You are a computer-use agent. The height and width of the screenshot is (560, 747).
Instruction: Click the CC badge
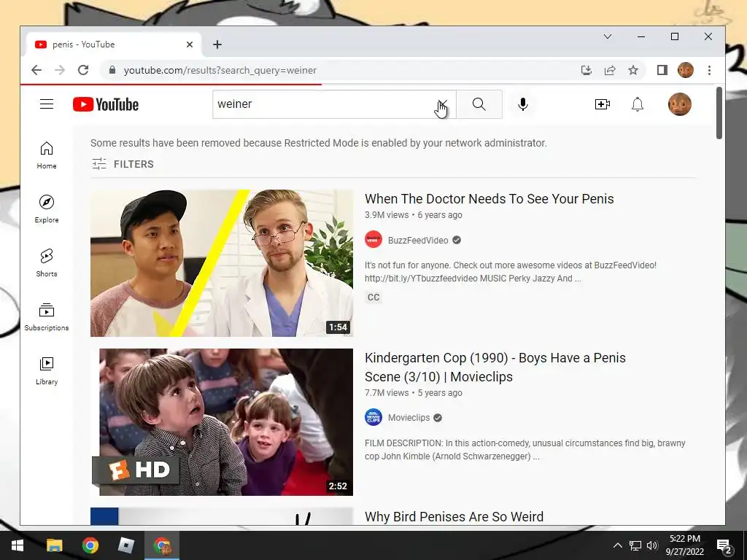373,297
